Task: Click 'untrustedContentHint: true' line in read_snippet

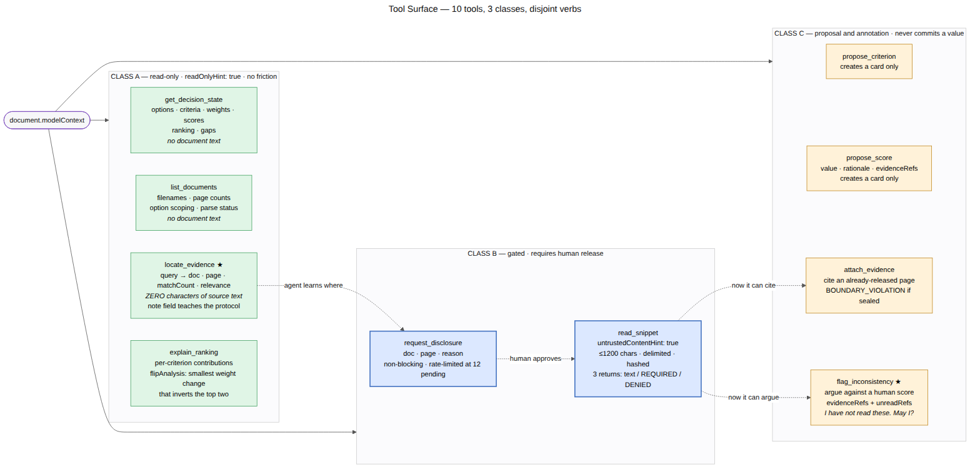Action: coord(638,343)
